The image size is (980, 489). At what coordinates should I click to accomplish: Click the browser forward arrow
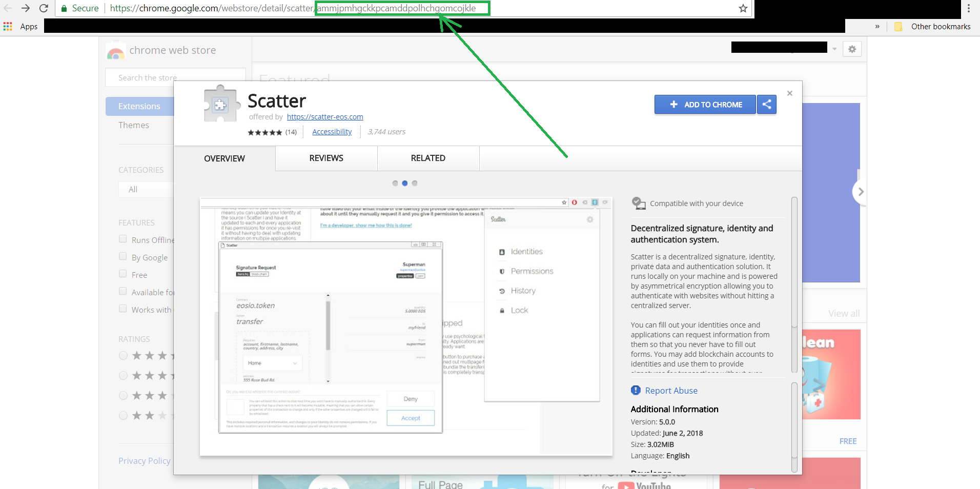tap(25, 8)
